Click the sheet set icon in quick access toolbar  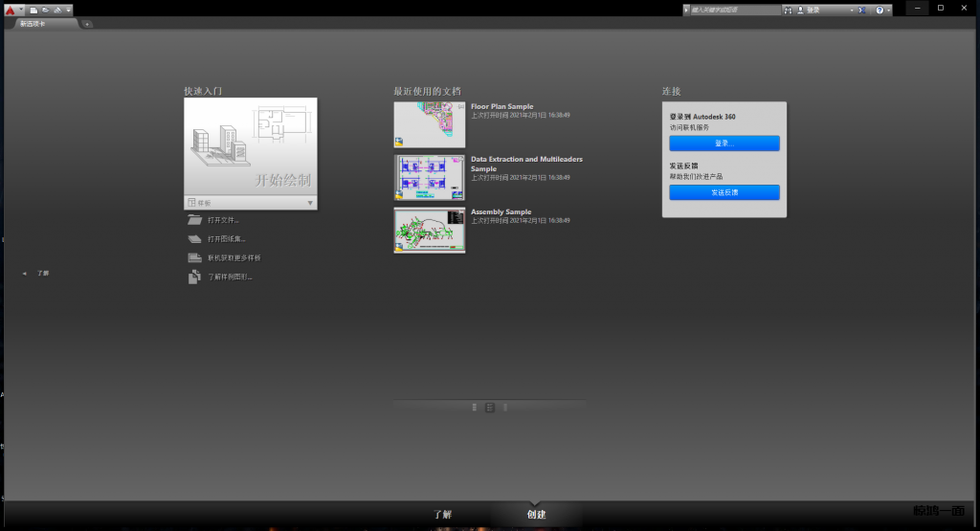[x=56, y=9]
